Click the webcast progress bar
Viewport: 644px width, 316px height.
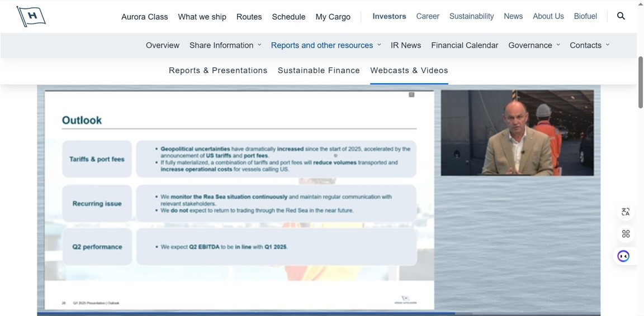[x=319, y=314]
